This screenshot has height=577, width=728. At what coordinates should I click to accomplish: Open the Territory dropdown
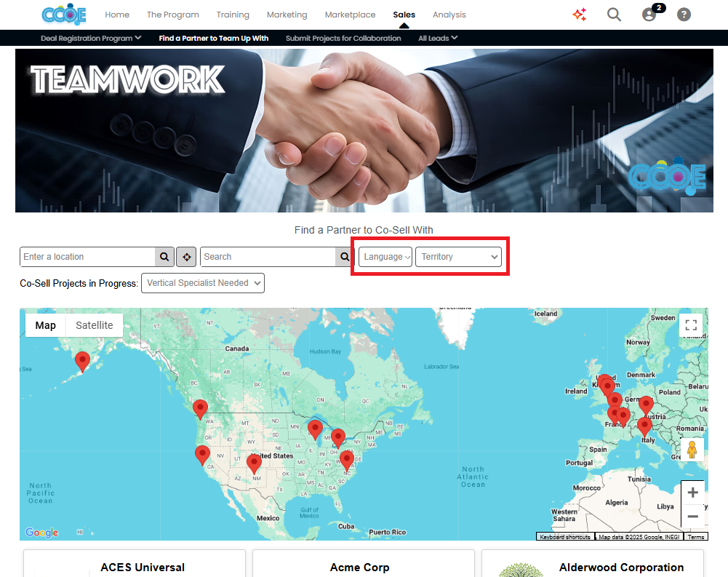pyautogui.click(x=458, y=257)
